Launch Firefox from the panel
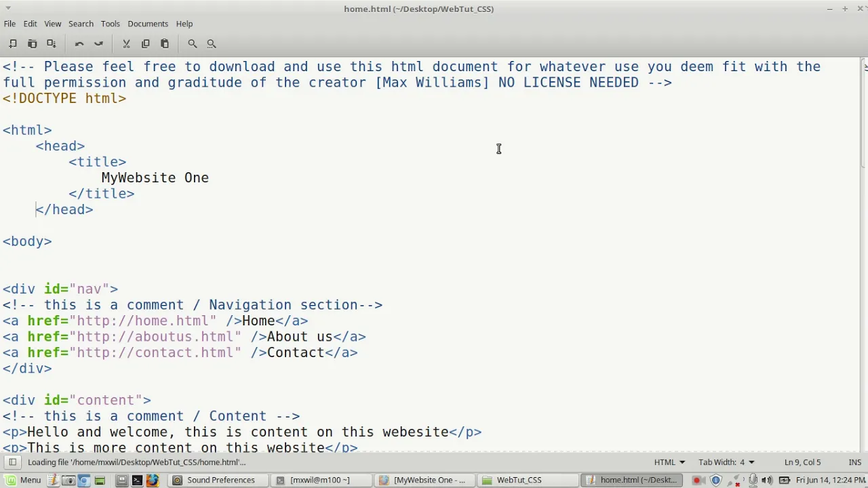868x488 pixels. (x=153, y=480)
